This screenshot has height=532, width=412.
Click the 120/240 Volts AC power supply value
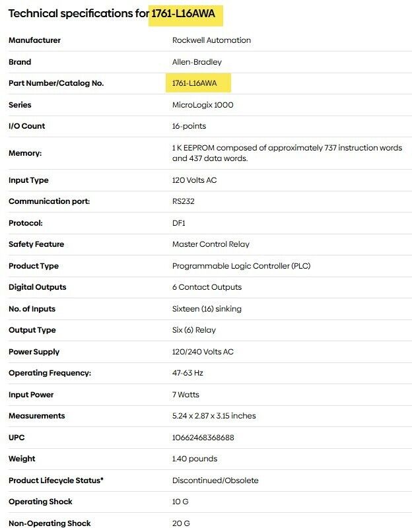tap(203, 352)
